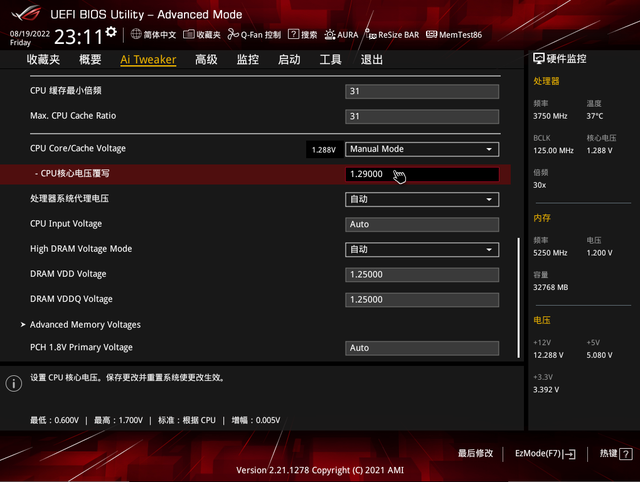Open the 监控 tab
The height and width of the screenshot is (482, 640).
click(248, 60)
